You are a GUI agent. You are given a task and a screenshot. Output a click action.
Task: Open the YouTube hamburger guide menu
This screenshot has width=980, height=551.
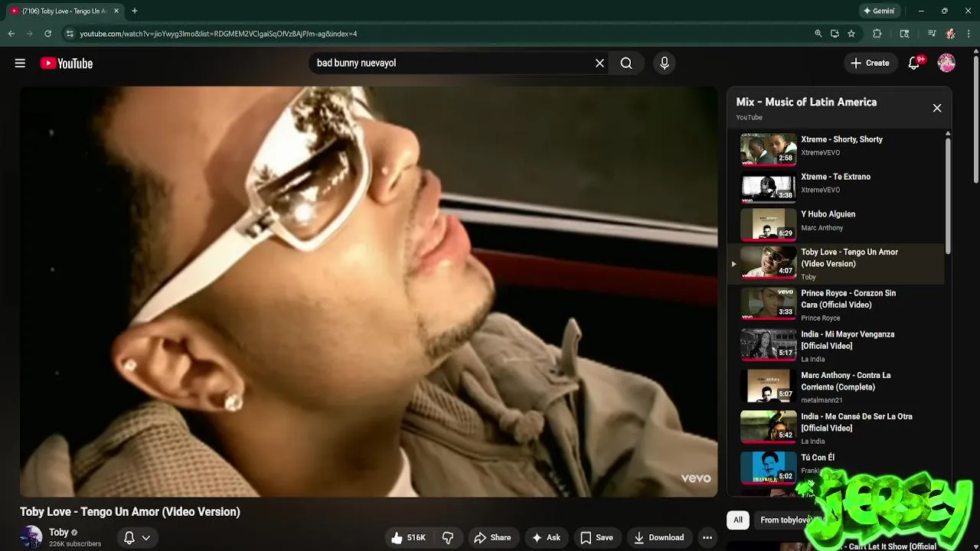(x=20, y=64)
